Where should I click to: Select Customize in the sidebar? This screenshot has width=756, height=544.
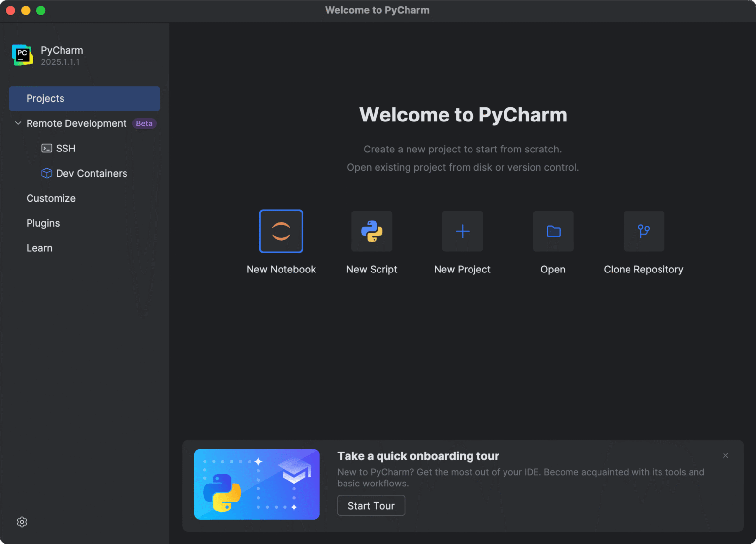pos(51,198)
